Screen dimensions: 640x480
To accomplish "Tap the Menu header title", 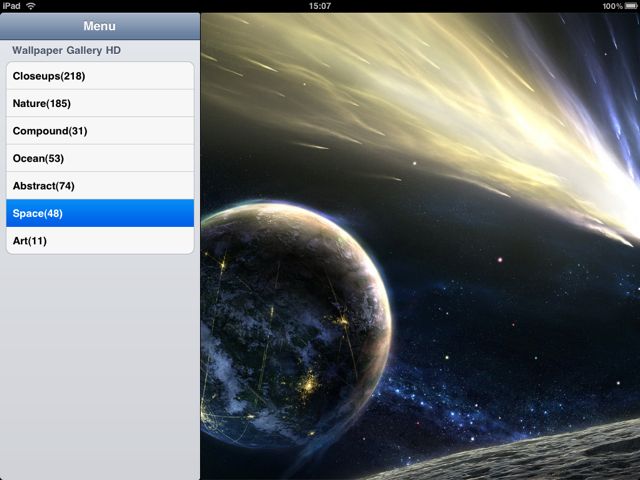I will [100, 26].
